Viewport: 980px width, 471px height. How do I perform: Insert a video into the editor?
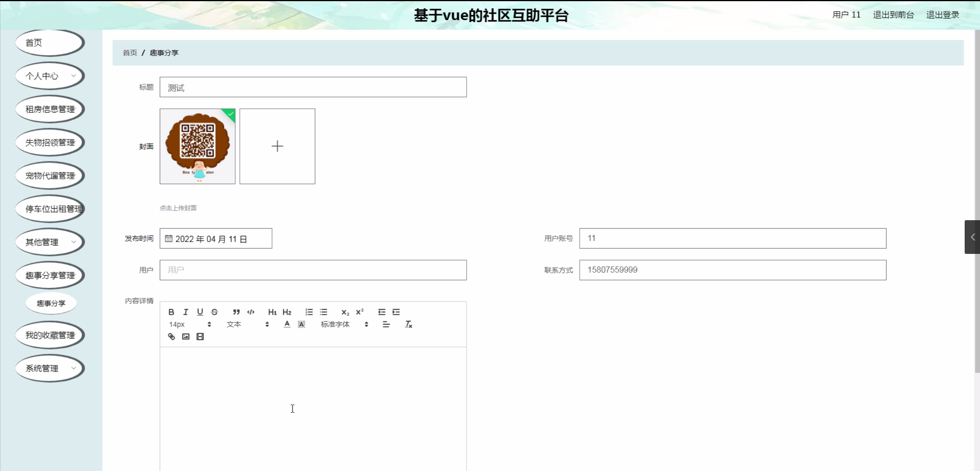coord(200,337)
